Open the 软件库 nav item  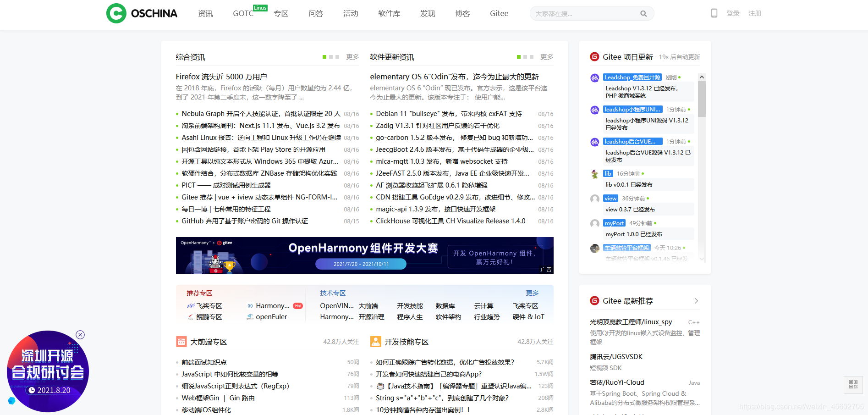pyautogui.click(x=389, y=14)
